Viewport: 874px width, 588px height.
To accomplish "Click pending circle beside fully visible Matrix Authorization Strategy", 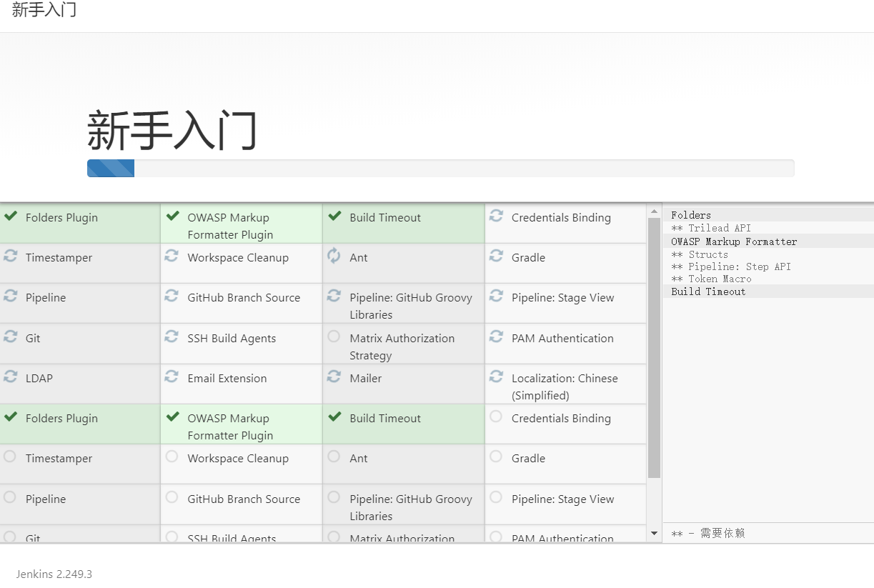I will click(334, 337).
